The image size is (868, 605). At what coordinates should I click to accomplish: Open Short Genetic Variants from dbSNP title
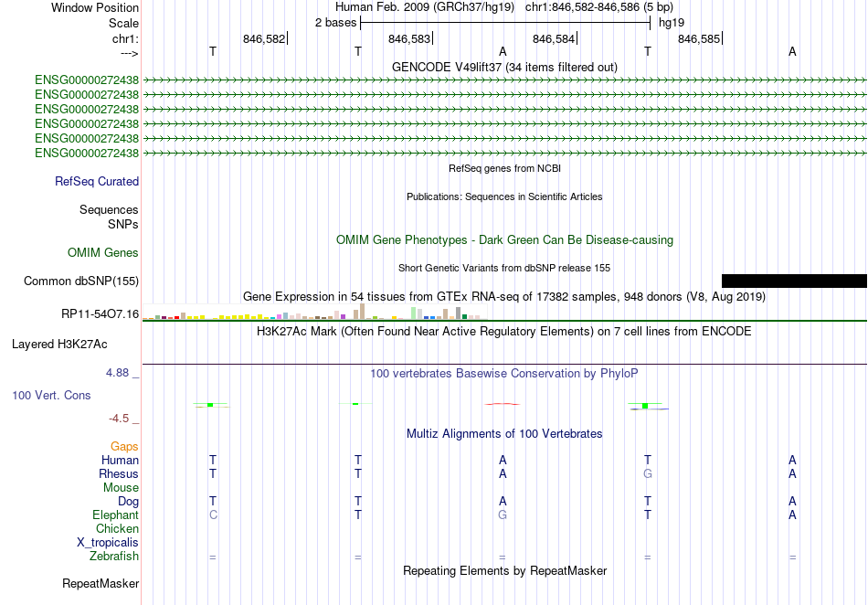point(504,268)
